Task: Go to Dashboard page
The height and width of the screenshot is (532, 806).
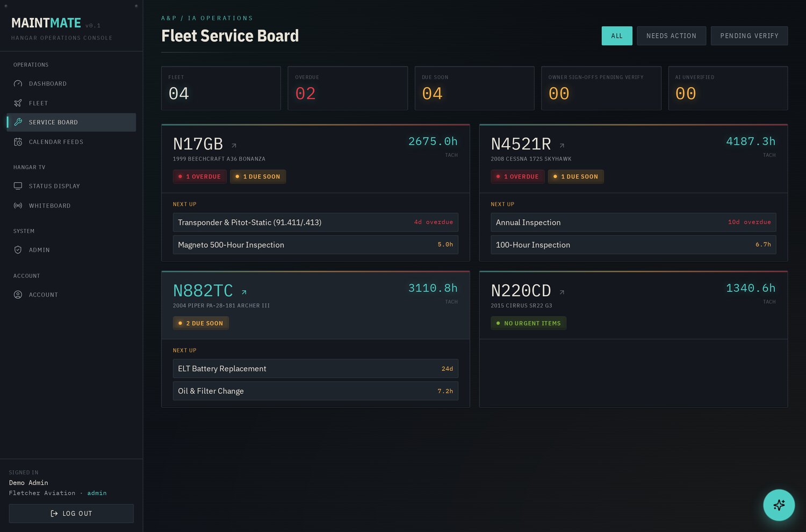Action: click(x=71, y=83)
